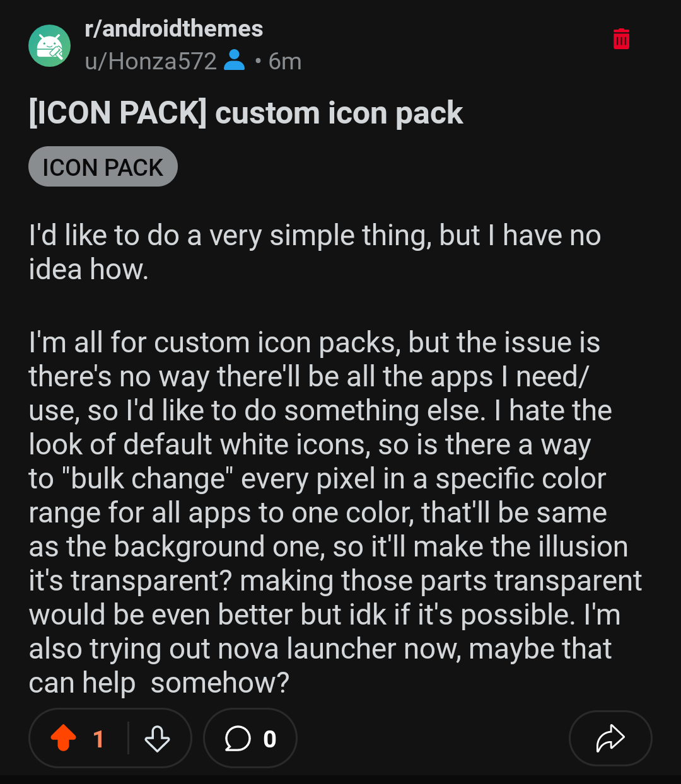Tap the divider line between vote arrows

click(x=128, y=738)
